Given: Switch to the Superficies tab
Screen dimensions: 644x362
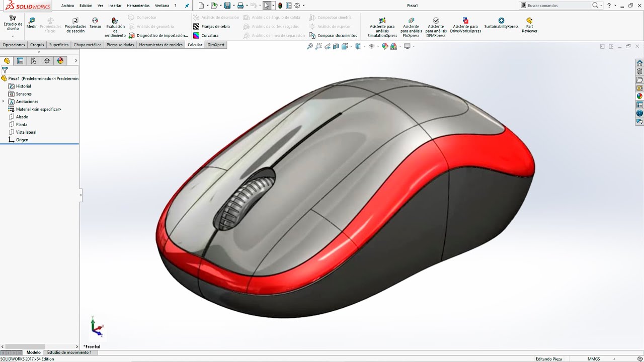Looking at the screenshot, I should pyautogui.click(x=59, y=45).
